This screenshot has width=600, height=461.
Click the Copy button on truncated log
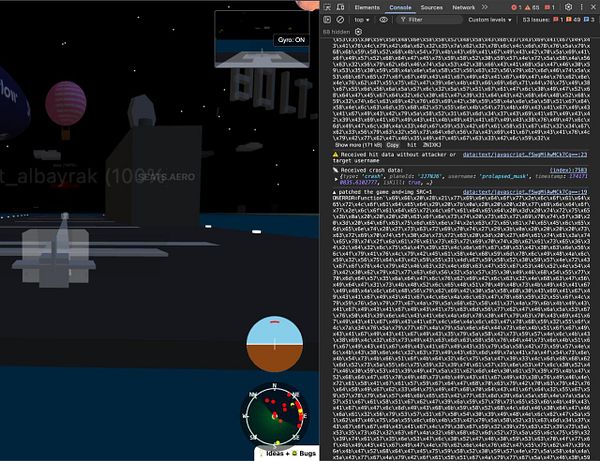point(393,145)
